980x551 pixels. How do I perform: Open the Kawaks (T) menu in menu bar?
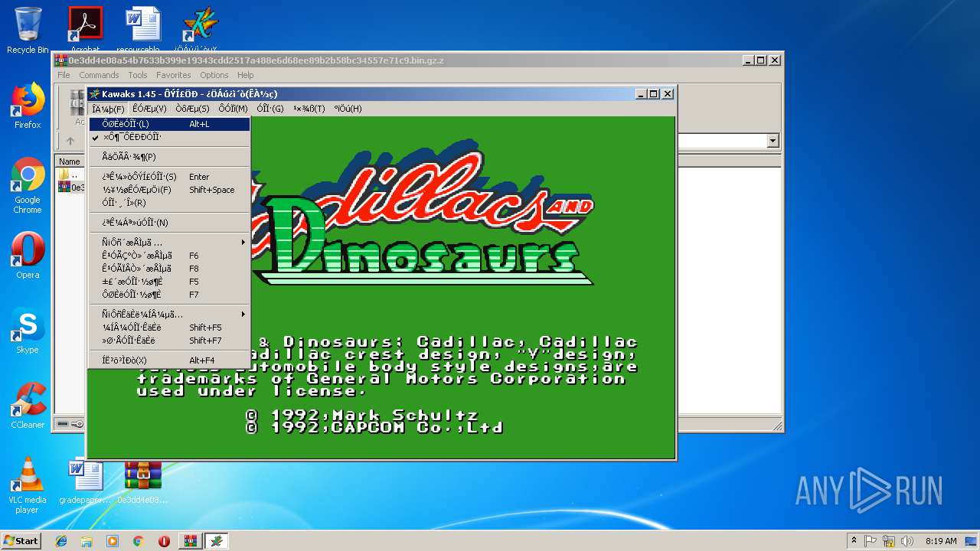pos(309,109)
